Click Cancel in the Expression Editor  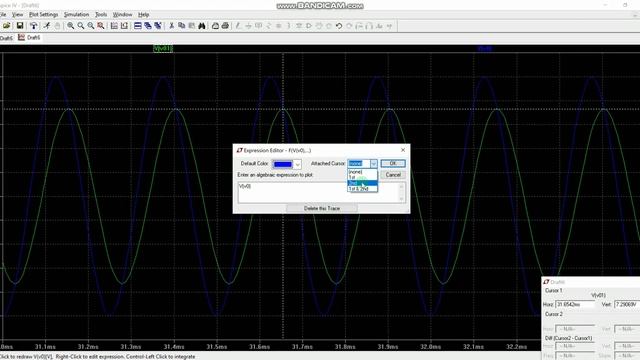(393, 175)
